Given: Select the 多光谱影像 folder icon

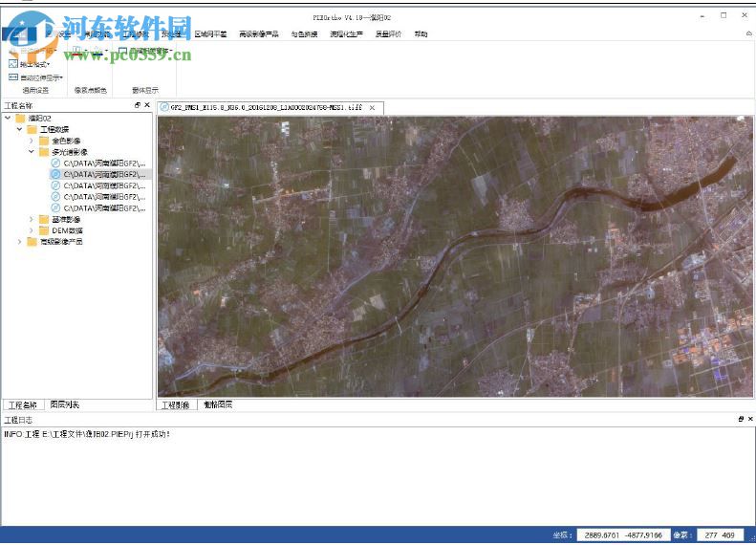Looking at the screenshot, I should [44, 152].
